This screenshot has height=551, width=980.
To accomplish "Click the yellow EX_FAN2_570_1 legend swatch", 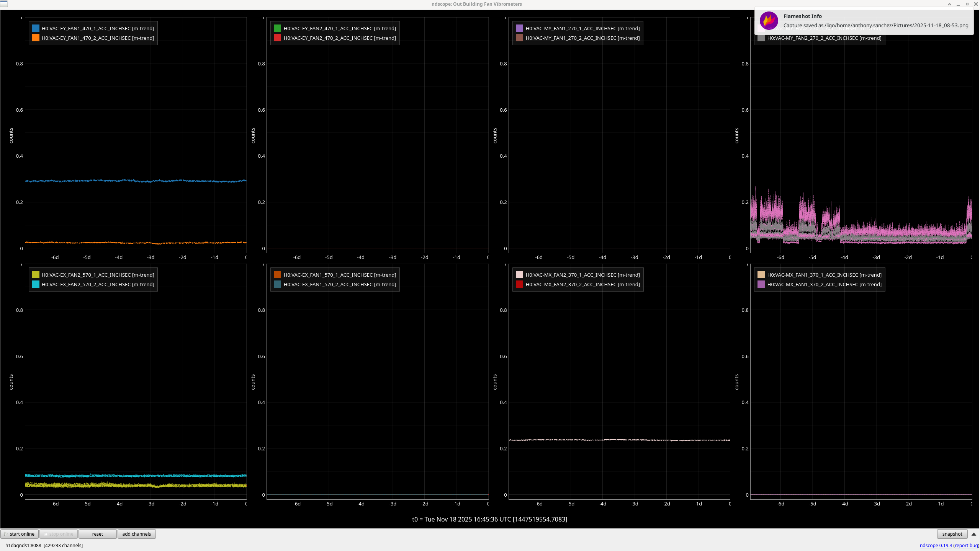I will [36, 275].
